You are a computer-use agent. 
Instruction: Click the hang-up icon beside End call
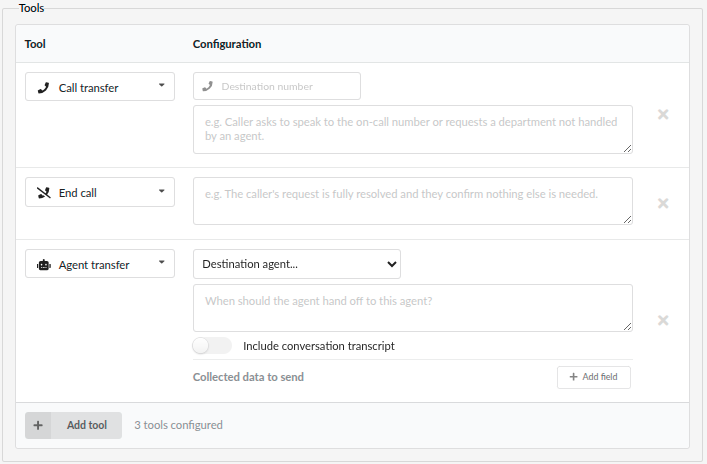coord(44,193)
